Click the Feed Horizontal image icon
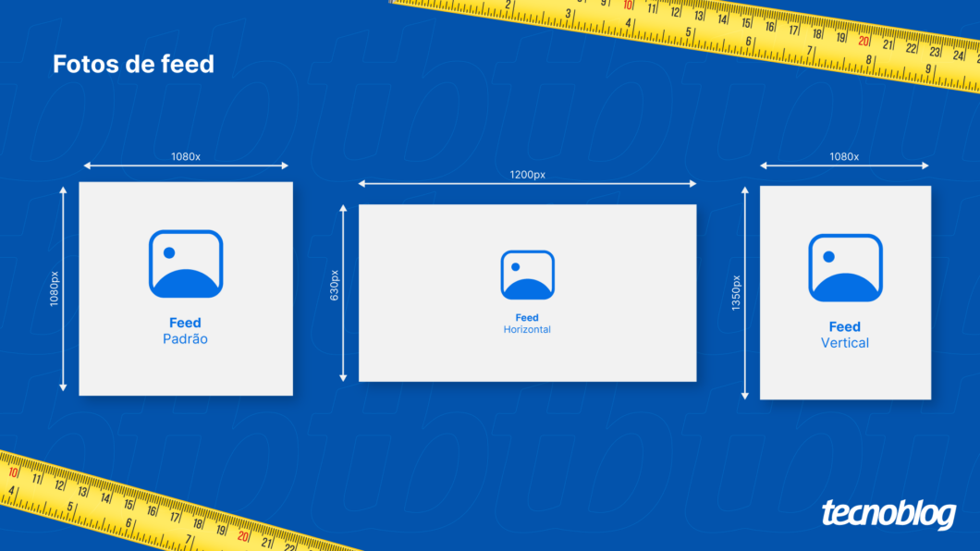This screenshot has height=551, width=980. pos(528,275)
